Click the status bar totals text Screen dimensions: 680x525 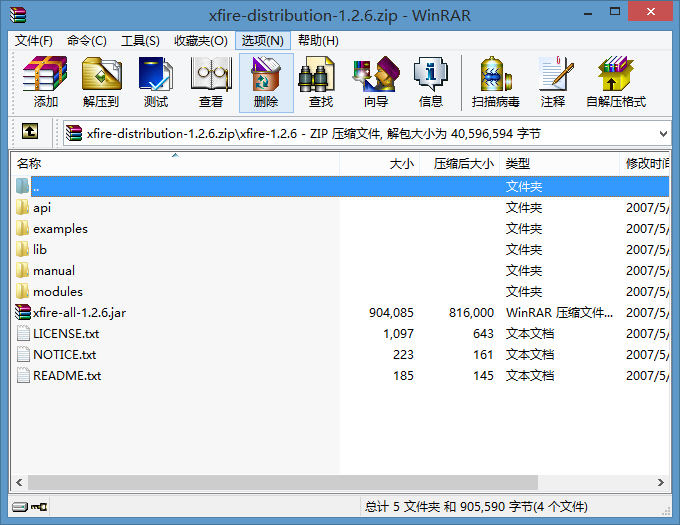(476, 506)
